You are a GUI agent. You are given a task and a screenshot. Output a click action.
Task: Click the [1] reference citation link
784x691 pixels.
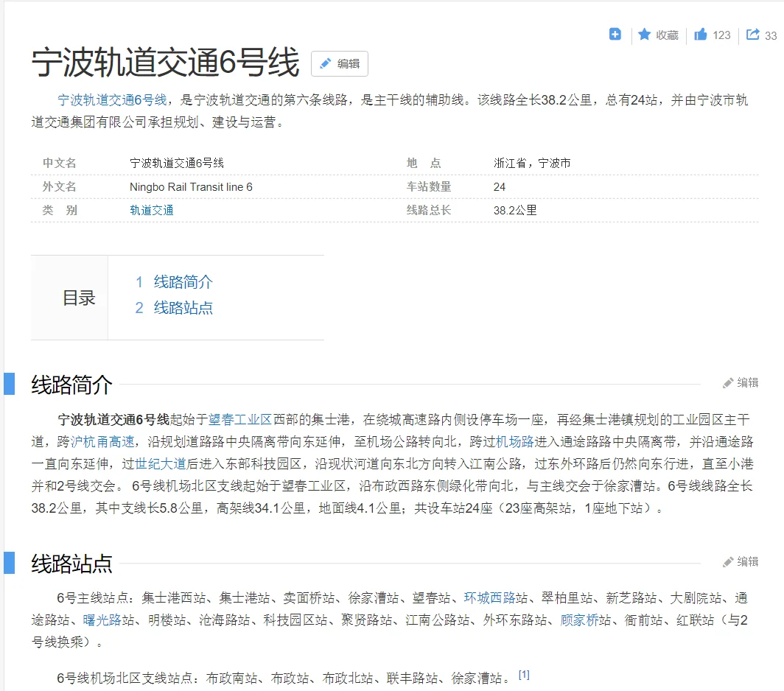[x=524, y=674]
